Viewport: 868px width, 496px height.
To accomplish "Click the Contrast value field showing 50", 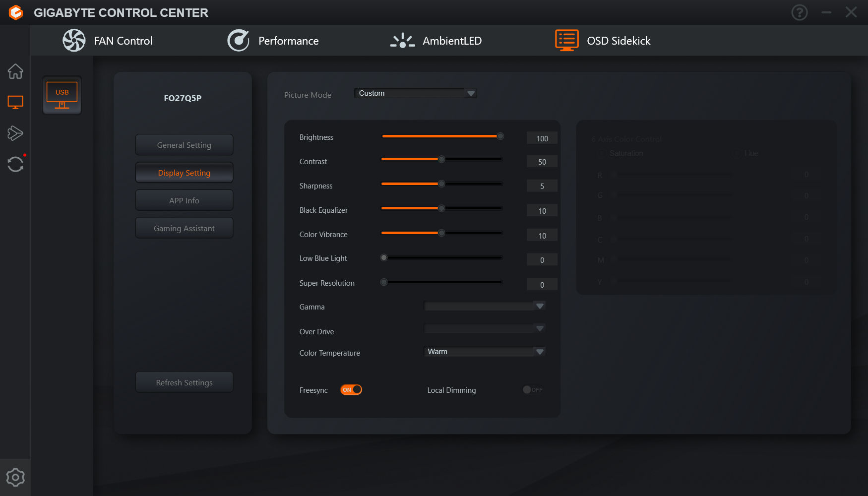I will click(542, 162).
